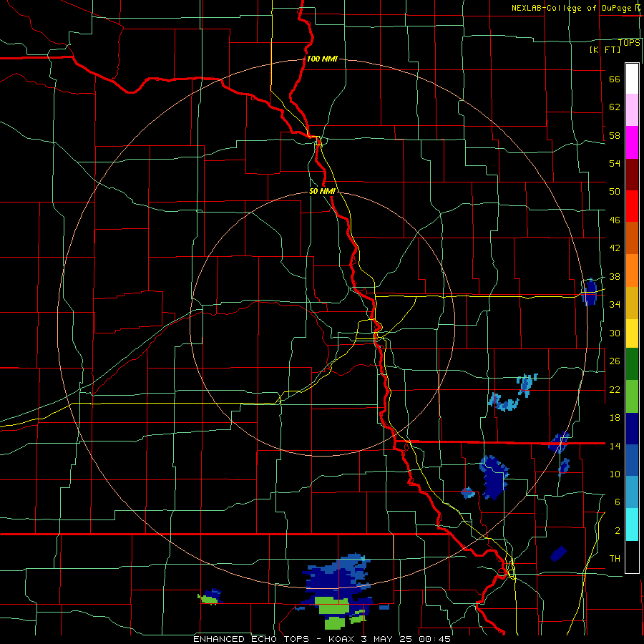Click the '50 NMI' range ring label
This screenshot has height=644, width=644.
point(321,191)
